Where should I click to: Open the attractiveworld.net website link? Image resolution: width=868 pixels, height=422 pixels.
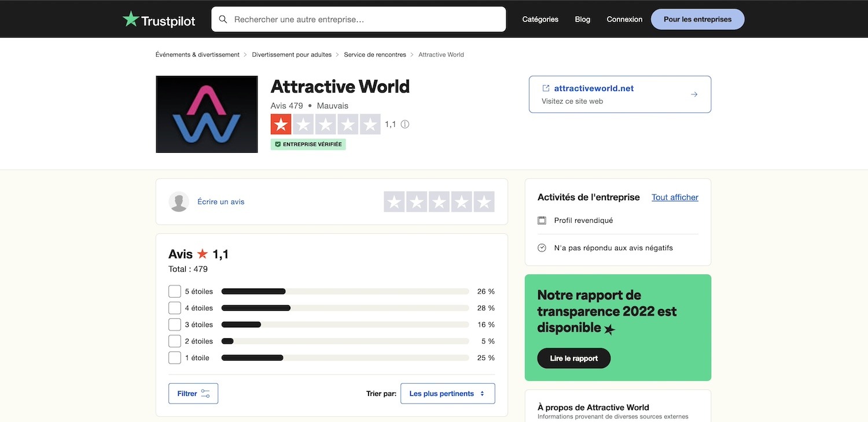coord(594,88)
